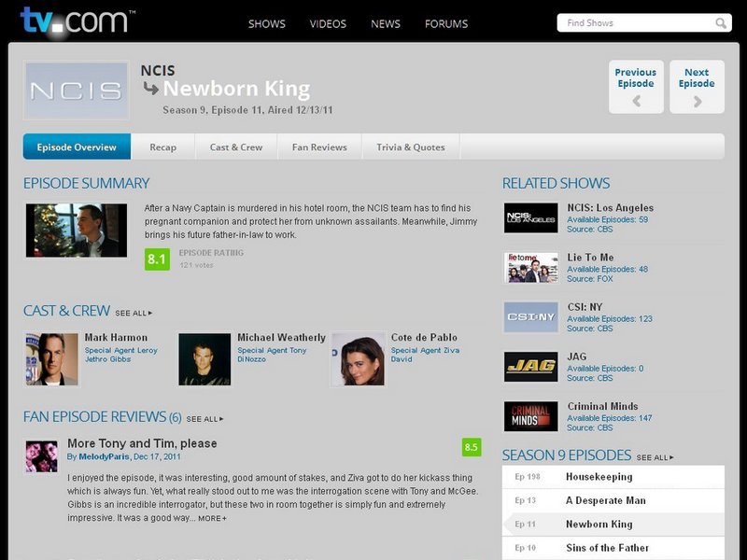Expand review text with MORE+
747x560 pixels.
point(213,518)
